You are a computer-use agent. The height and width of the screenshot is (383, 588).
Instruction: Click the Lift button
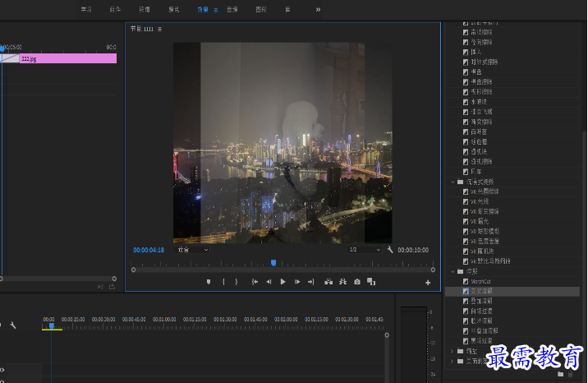(328, 282)
